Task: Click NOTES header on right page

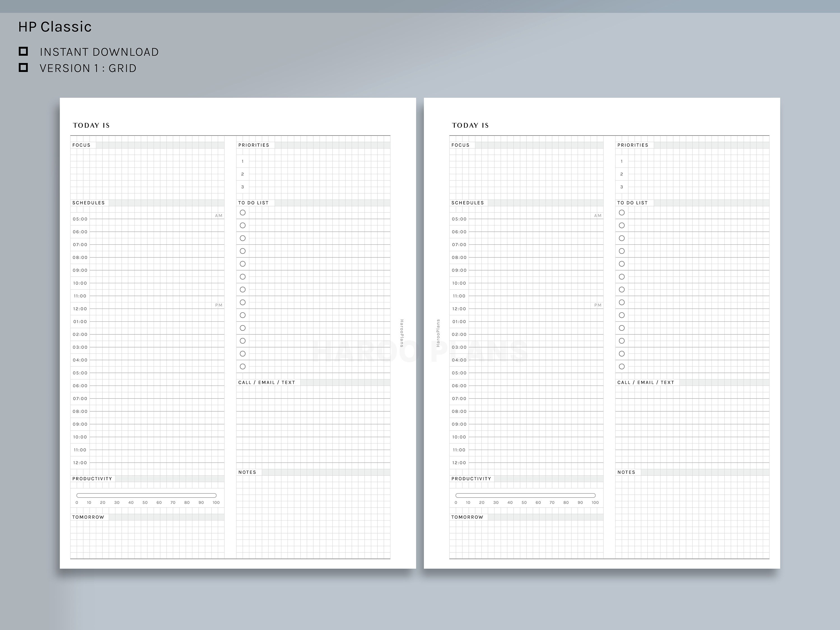Action: coord(626,472)
